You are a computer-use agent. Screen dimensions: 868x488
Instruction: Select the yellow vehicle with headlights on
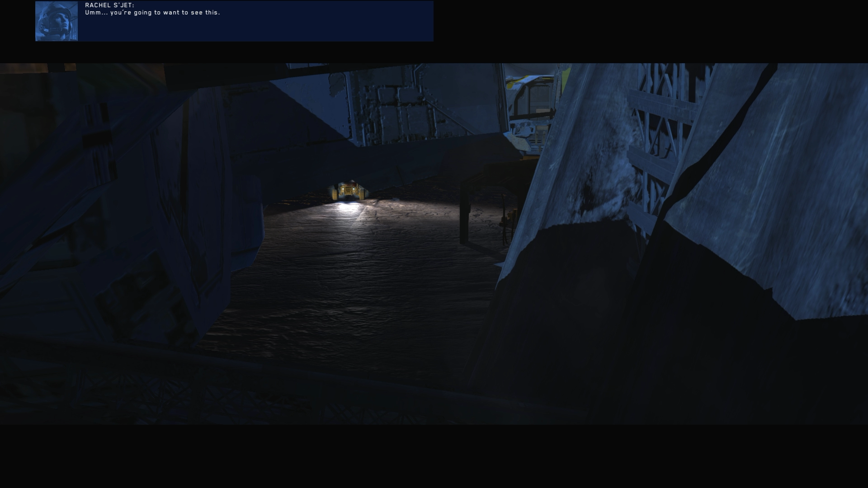click(349, 190)
